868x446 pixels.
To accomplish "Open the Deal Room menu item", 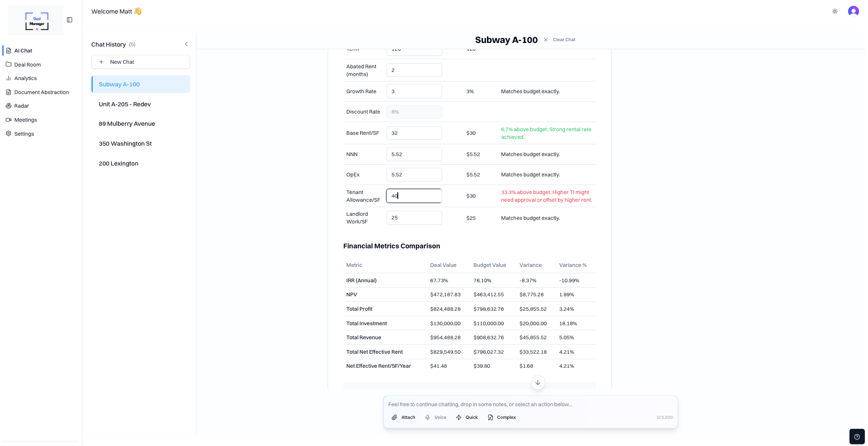I will pyautogui.click(x=27, y=65).
